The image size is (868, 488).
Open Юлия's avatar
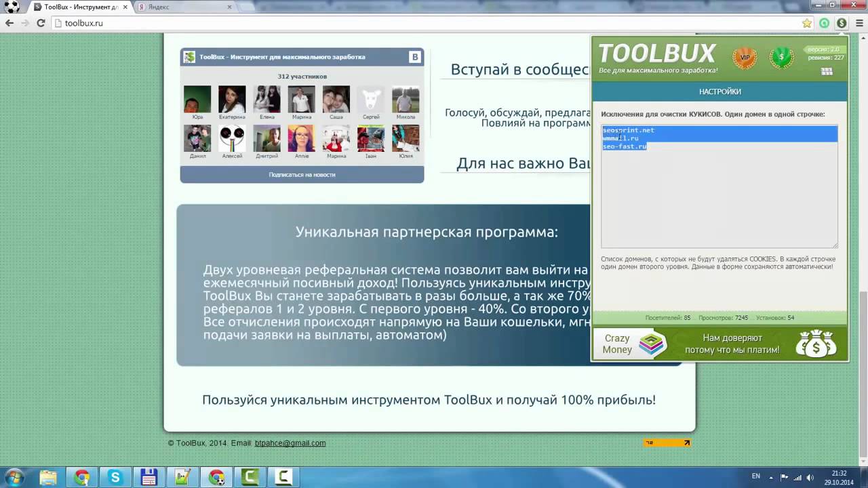tap(406, 138)
